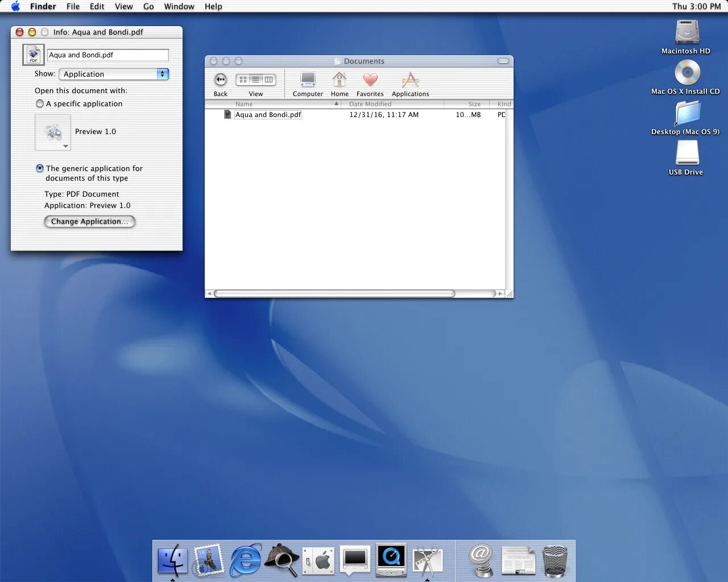Open the Help menu
Image resolution: width=728 pixels, height=582 pixels.
pos(213,6)
